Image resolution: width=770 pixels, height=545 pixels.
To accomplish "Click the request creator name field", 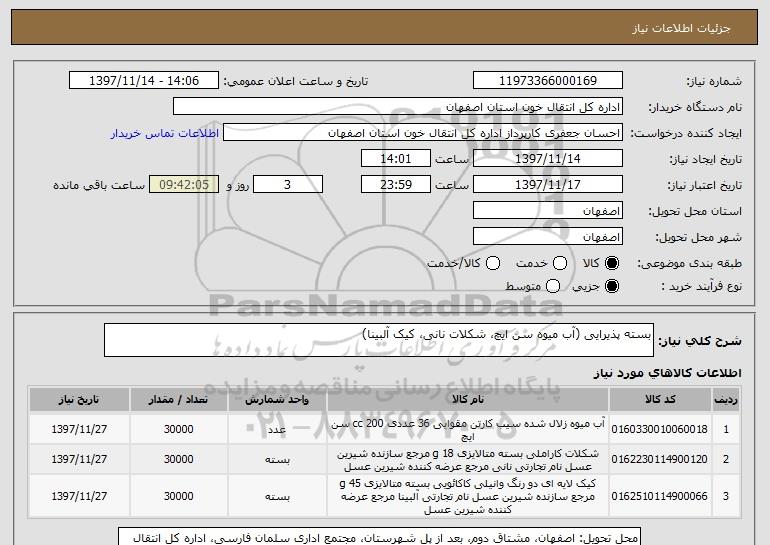I will click(x=423, y=133).
